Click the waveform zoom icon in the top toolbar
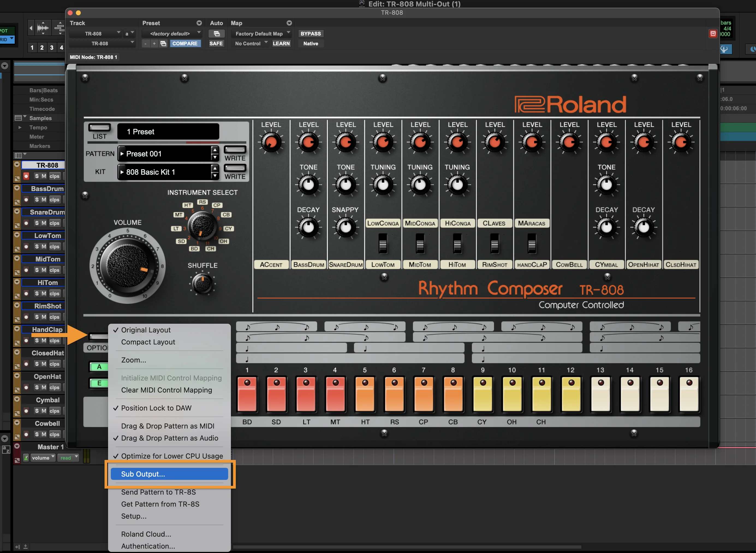 click(43, 28)
